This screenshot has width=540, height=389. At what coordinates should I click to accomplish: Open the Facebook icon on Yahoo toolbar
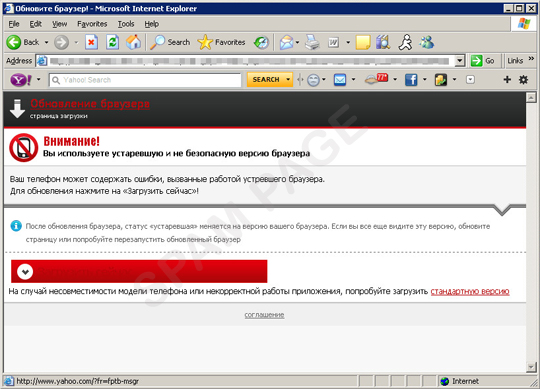(x=411, y=80)
